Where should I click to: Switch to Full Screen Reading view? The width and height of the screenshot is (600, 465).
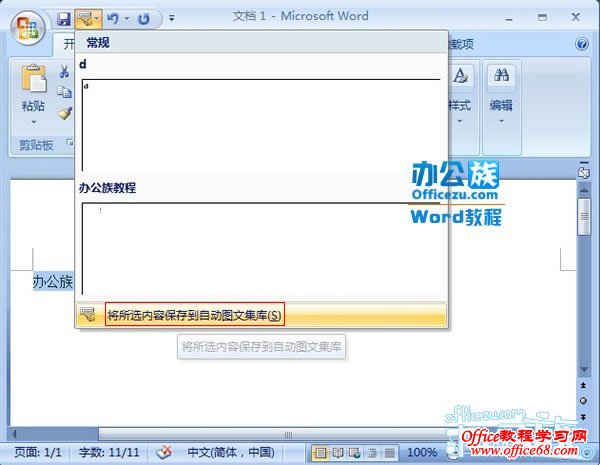click(x=340, y=452)
